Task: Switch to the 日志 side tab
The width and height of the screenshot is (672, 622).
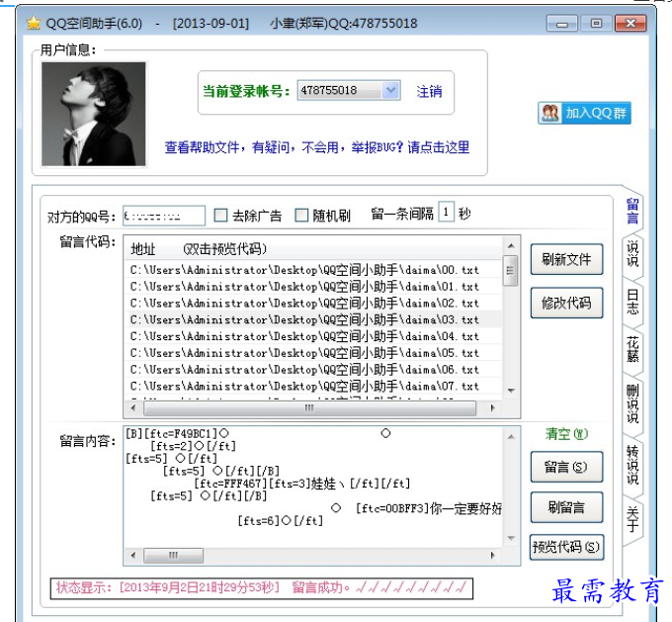Action: click(632, 302)
